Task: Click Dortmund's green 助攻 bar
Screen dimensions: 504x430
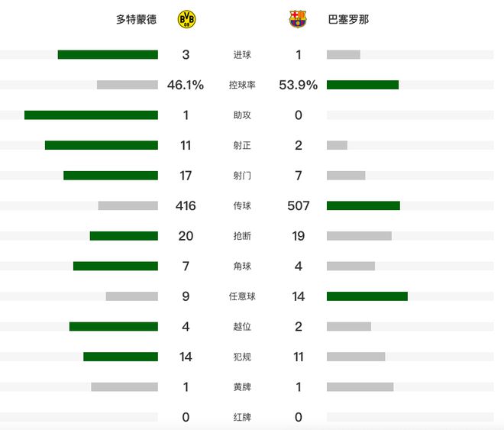Action: point(91,115)
